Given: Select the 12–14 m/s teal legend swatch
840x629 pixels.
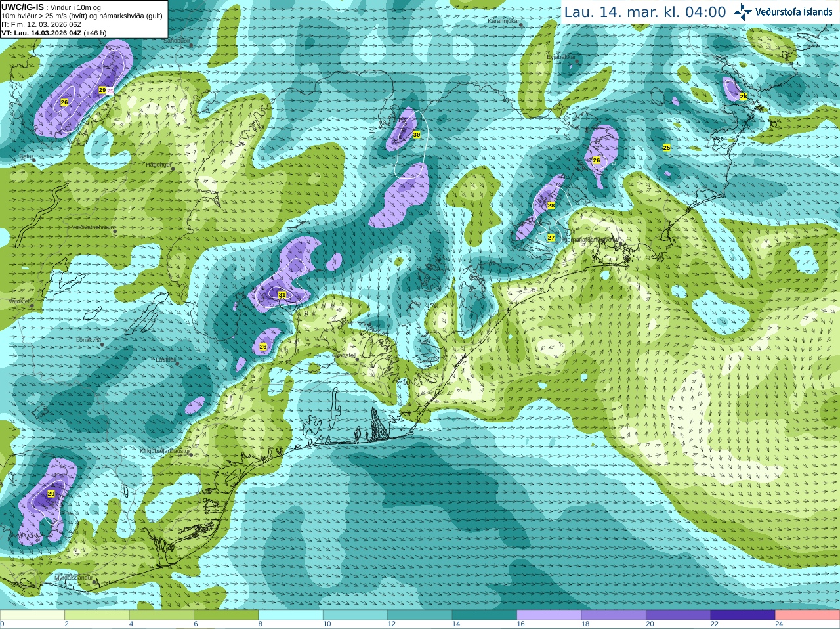Looking at the screenshot, I should pos(420,615).
